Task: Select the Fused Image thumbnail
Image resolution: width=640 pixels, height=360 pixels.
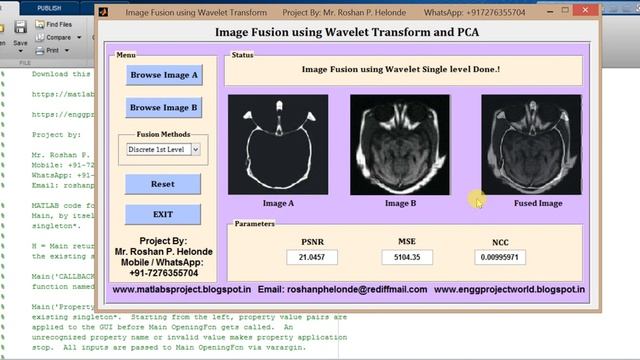Action: pyautogui.click(x=531, y=144)
